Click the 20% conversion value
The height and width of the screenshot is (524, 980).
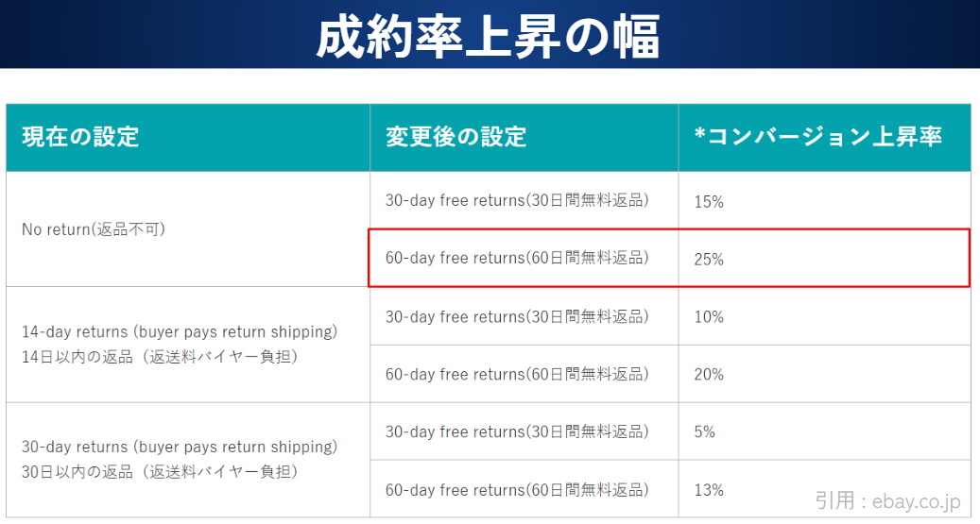pos(709,375)
